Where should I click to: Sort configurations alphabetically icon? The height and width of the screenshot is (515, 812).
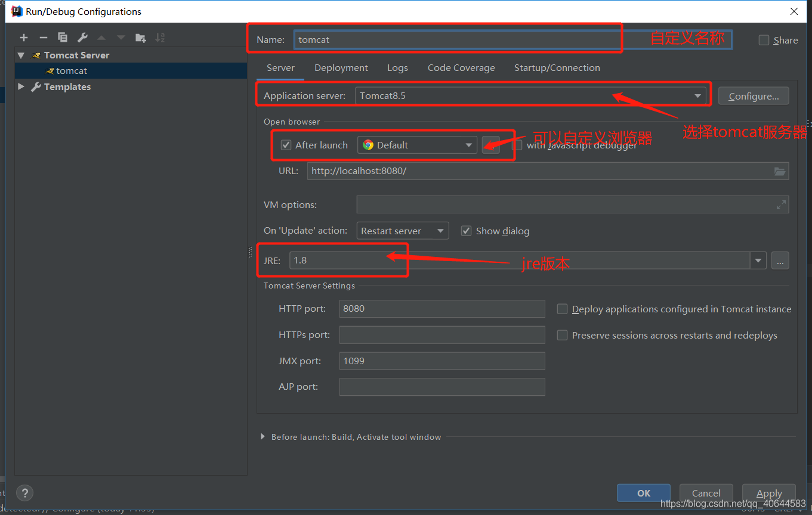tap(160, 38)
